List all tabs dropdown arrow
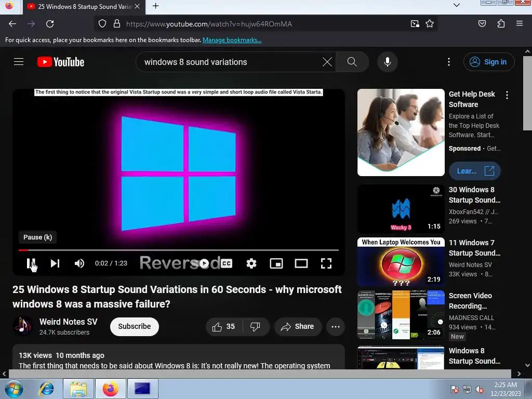This screenshot has height=399, width=532. click(x=457, y=5)
